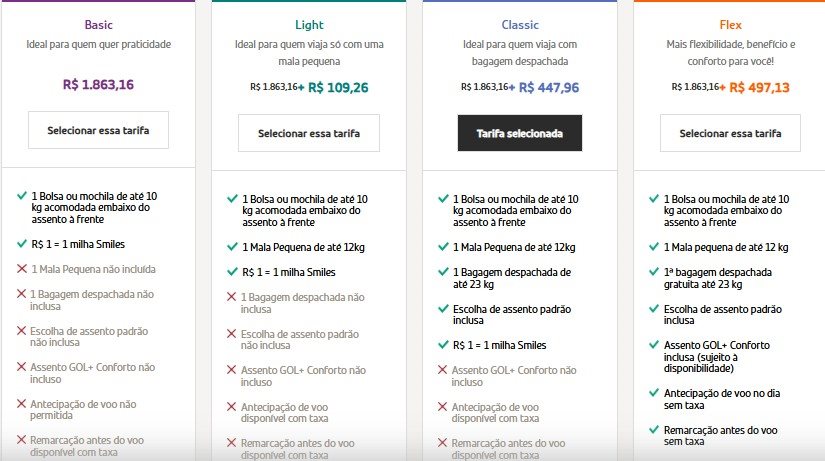Screen dimensions: 825x461
Task: Click green check beside Basic 'R$ 1 = 1 milha Smiles'
Action: click(22, 243)
